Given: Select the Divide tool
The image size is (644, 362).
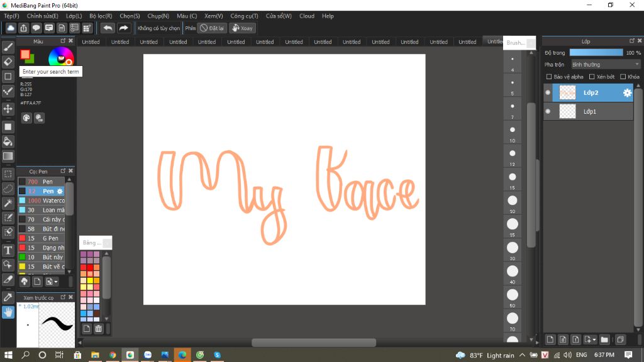Looking at the screenshot, I should coord(8,280).
